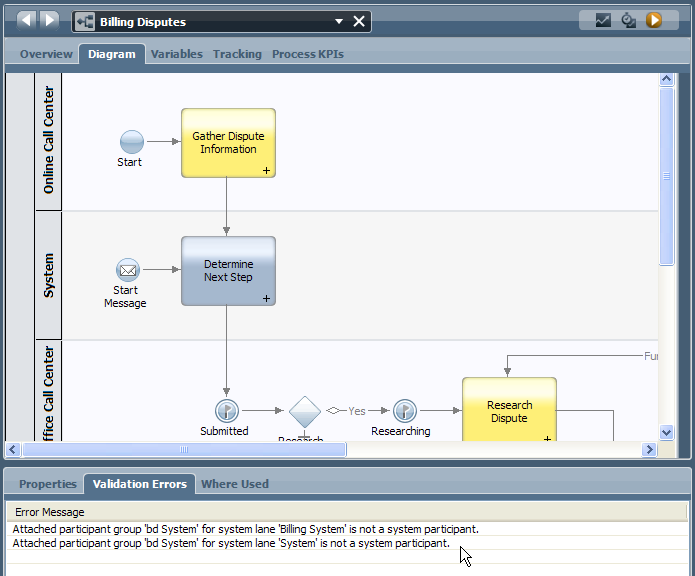Viewport: 695px width, 576px height.
Task: Select the Diagram tab
Action: pyautogui.click(x=112, y=54)
